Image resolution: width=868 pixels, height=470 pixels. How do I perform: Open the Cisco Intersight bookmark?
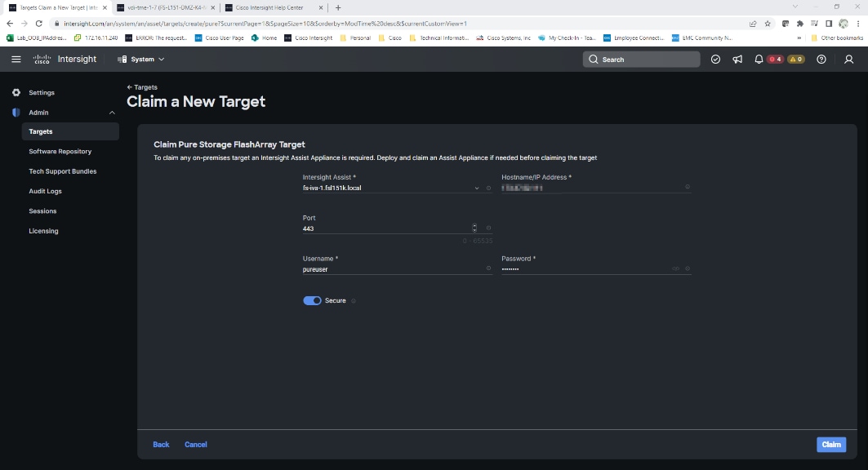pyautogui.click(x=309, y=38)
